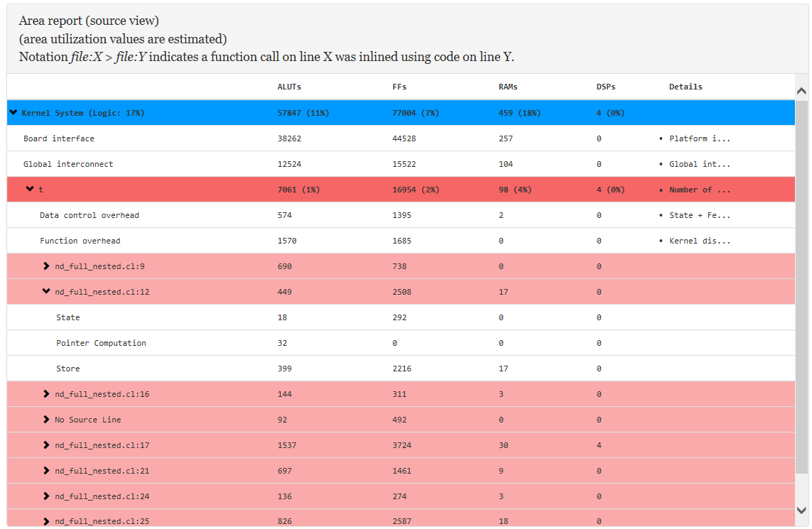812x529 pixels.
Task: Click the vertical scrollbar thumb
Action: coord(801,284)
